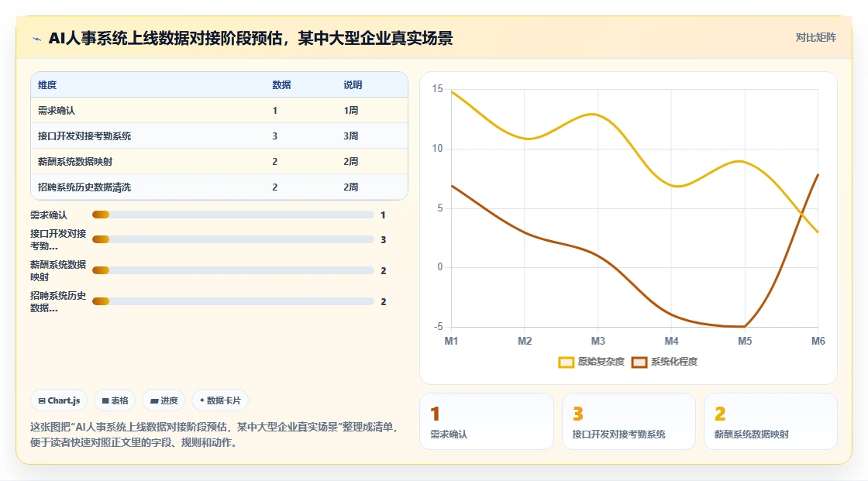Click the 薪酬系统数据映射 progress label
868x481 pixels.
coord(58,270)
